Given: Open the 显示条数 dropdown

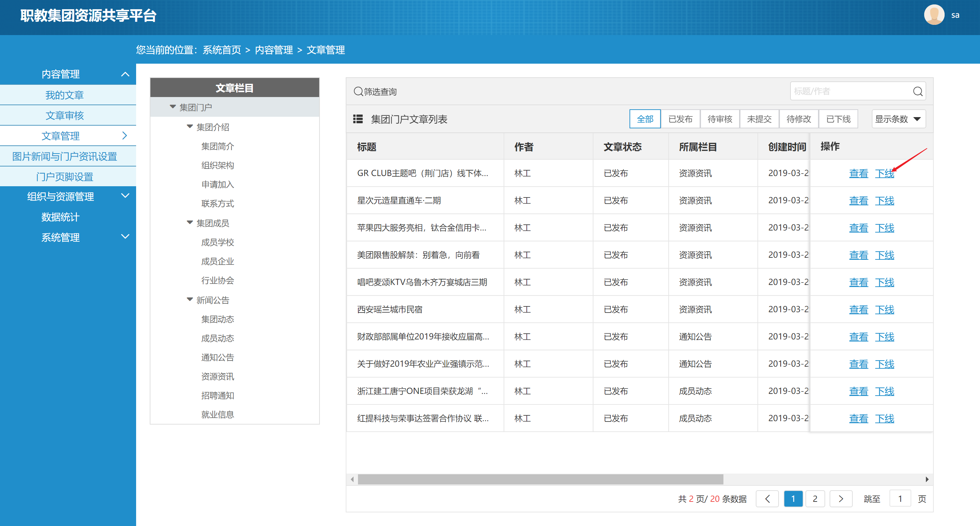Looking at the screenshot, I should pyautogui.click(x=898, y=119).
